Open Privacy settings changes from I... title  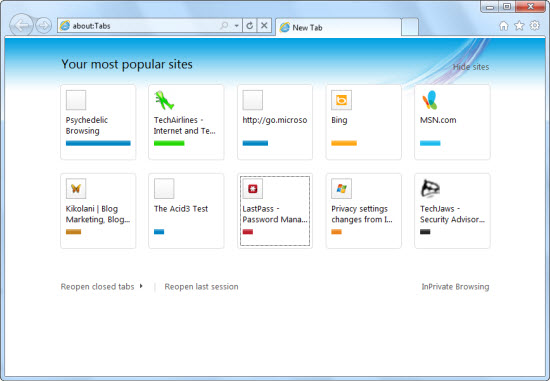click(362, 214)
